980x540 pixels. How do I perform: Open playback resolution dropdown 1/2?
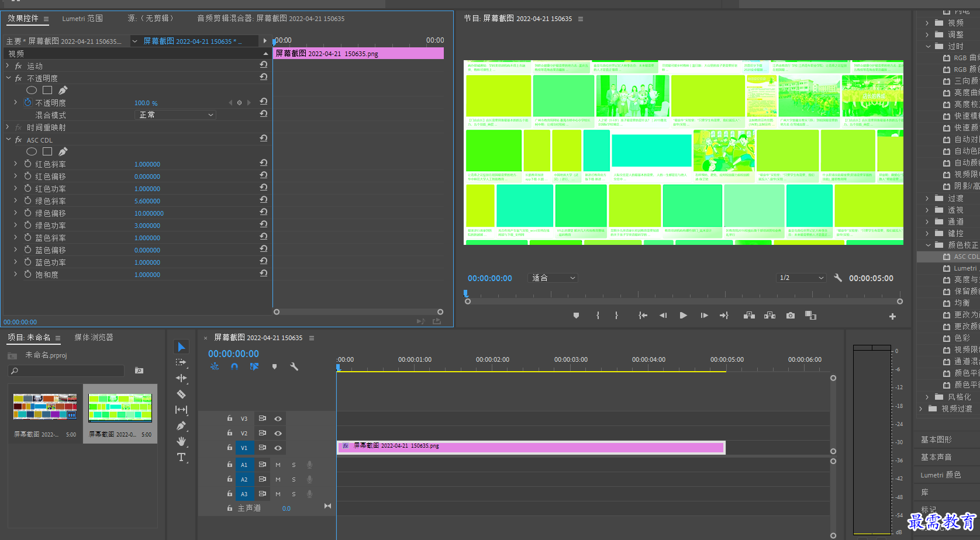point(801,278)
